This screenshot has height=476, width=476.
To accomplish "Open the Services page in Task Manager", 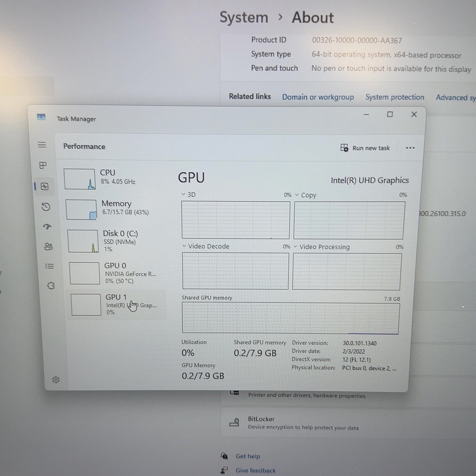I will [x=51, y=286].
